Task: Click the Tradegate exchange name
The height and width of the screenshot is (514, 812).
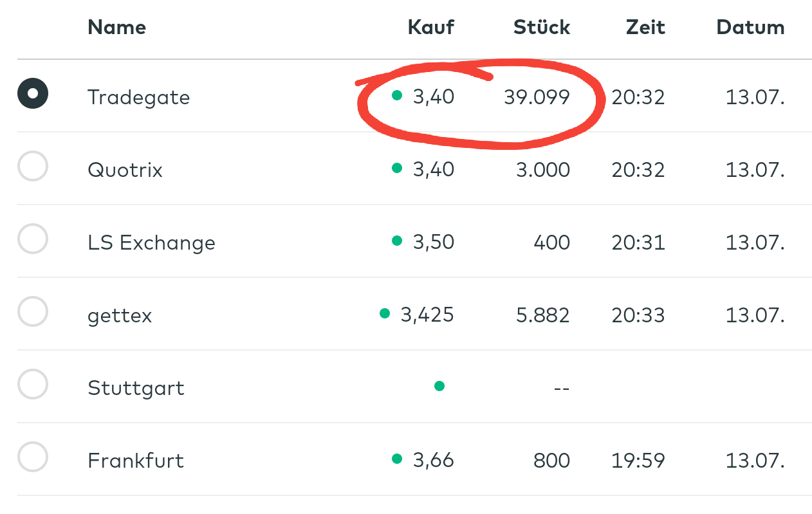Action: [x=138, y=97]
